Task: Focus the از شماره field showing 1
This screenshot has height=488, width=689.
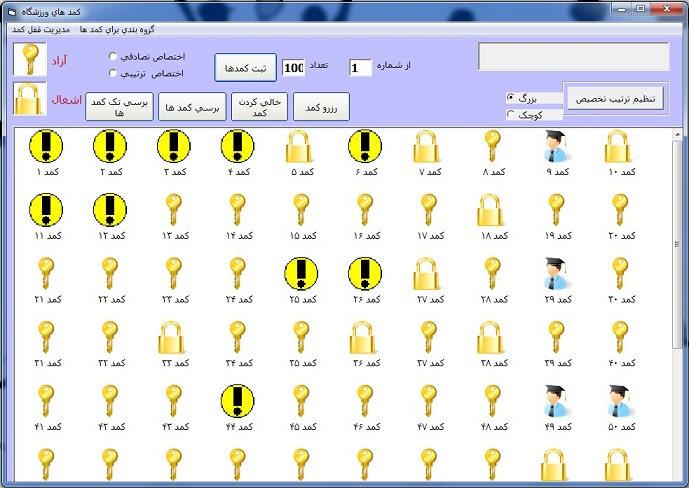Action: click(360, 67)
